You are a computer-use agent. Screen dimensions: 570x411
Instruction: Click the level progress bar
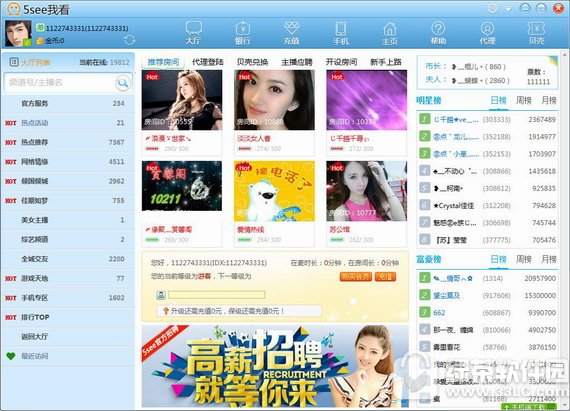point(216,294)
